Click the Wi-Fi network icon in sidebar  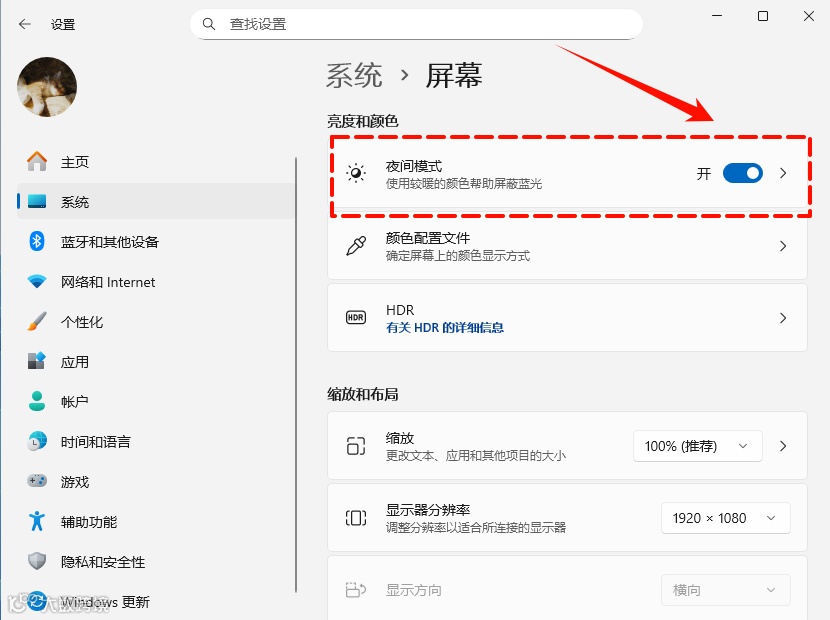(x=37, y=281)
